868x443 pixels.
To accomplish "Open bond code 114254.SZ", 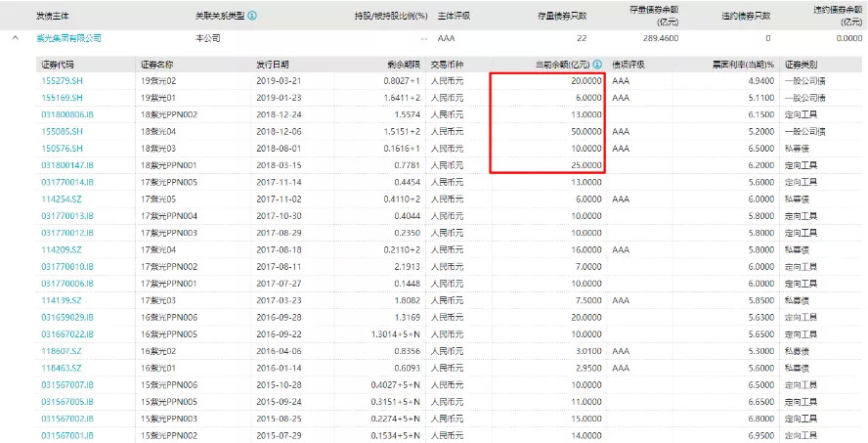I will 62,199.
